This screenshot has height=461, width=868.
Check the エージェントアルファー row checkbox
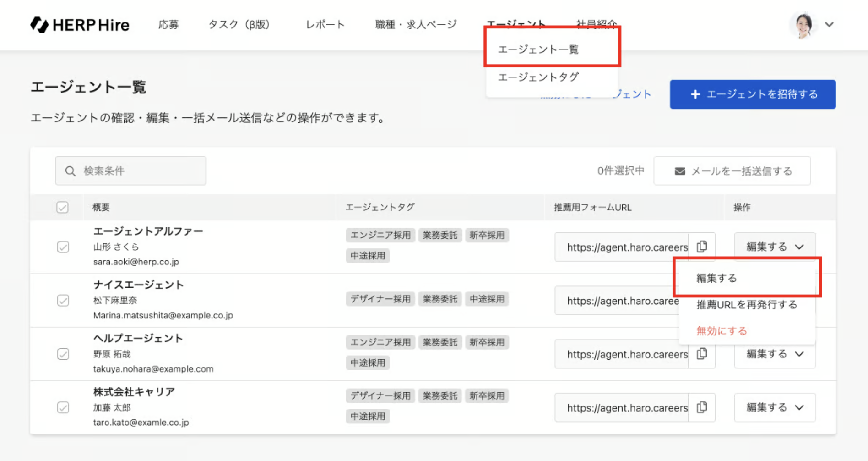(x=63, y=247)
